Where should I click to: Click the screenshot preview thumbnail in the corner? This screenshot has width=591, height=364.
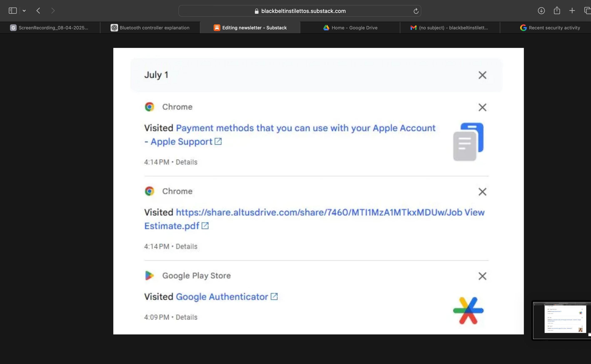click(562, 320)
